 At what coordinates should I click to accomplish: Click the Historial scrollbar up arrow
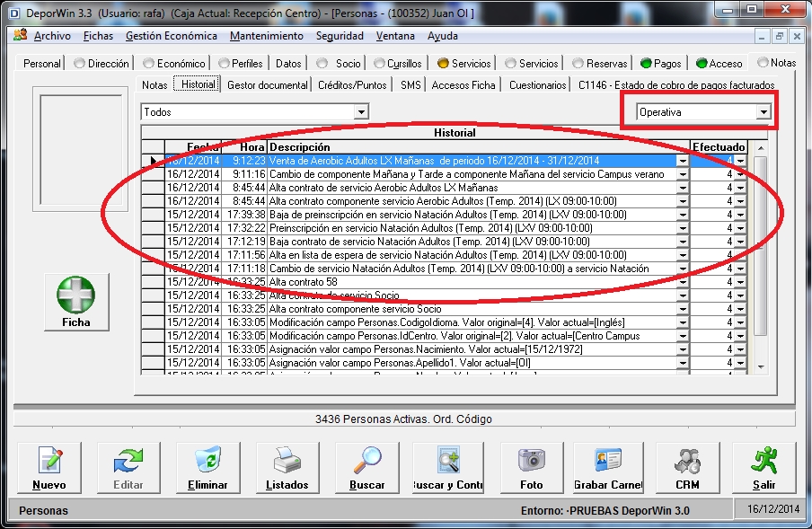[760, 147]
